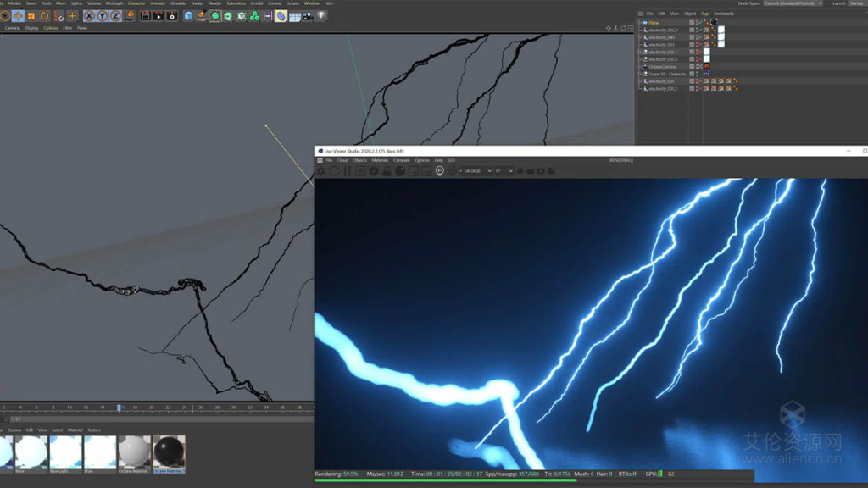Add a Camera object
Screen dimensions: 868x488
pos(308,16)
